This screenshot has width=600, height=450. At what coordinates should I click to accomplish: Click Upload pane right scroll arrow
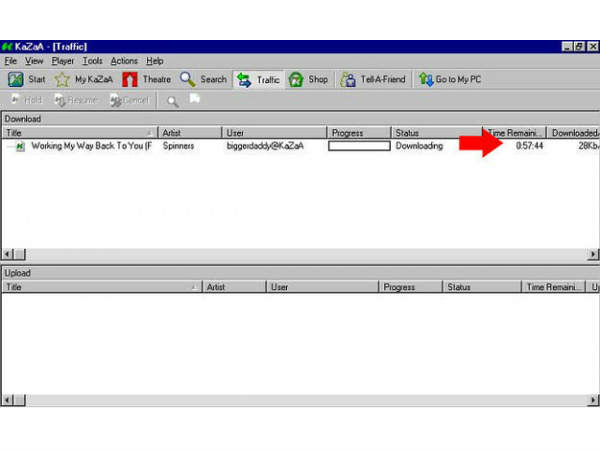(x=593, y=400)
